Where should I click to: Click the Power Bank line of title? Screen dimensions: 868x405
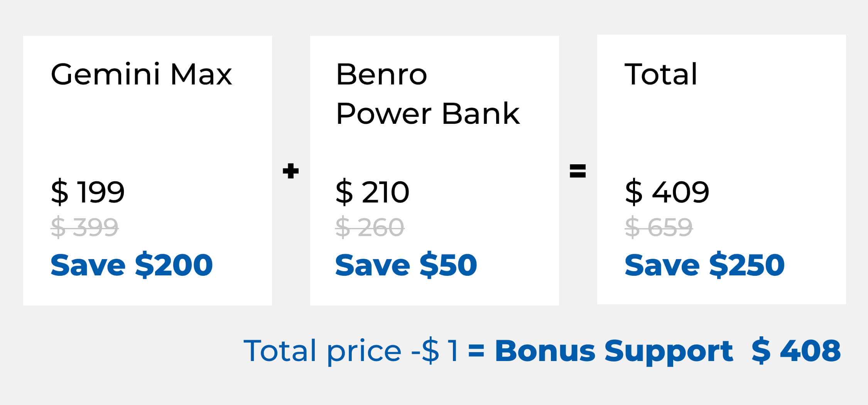[x=427, y=114]
